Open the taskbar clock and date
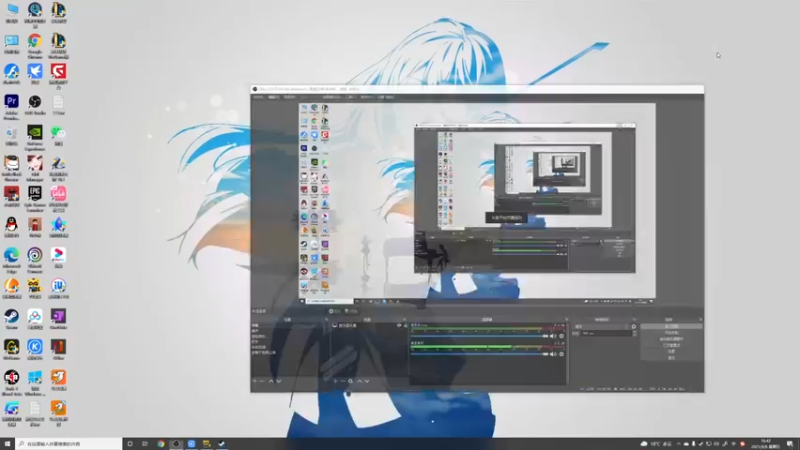Screen dimensions: 800x450 tap(767, 444)
